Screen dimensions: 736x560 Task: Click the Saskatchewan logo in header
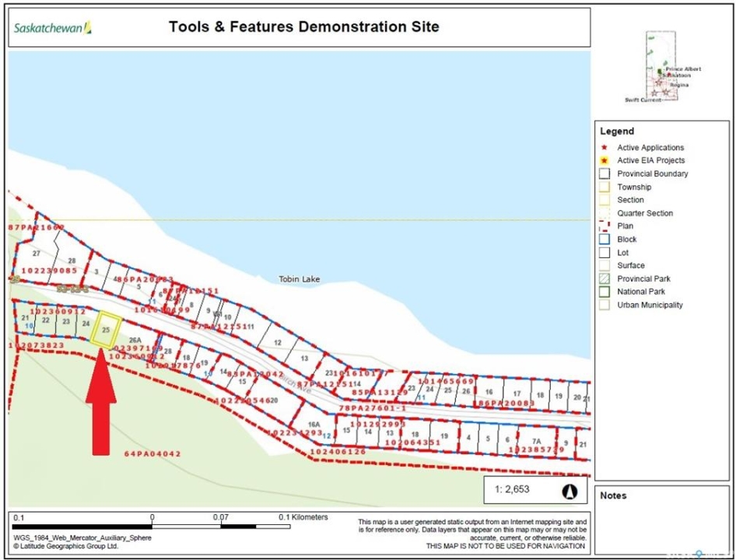[53, 28]
